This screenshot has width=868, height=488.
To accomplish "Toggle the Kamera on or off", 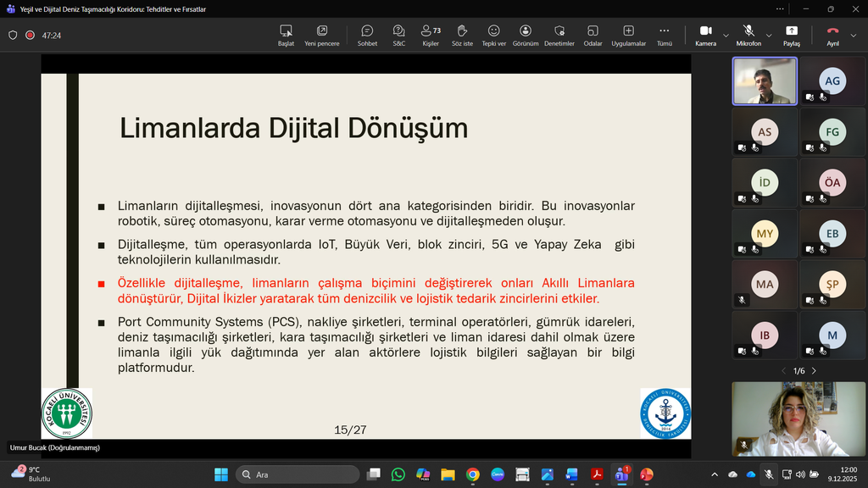I will pyautogui.click(x=705, y=35).
